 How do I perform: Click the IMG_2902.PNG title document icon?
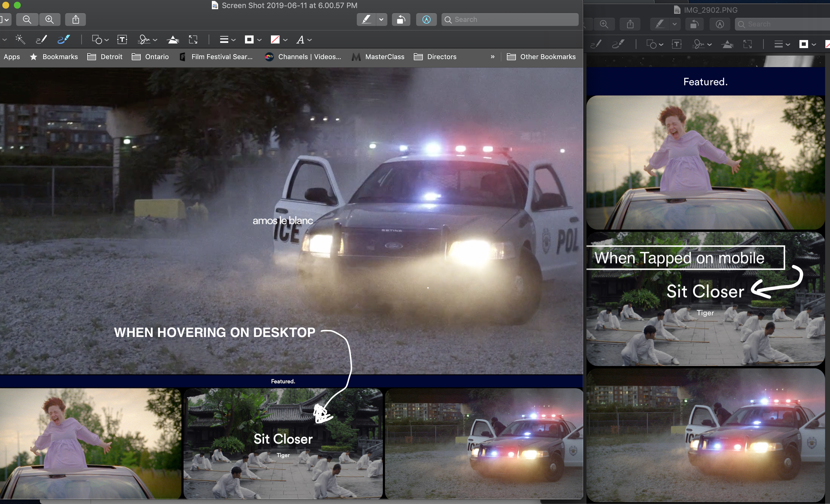coord(677,10)
